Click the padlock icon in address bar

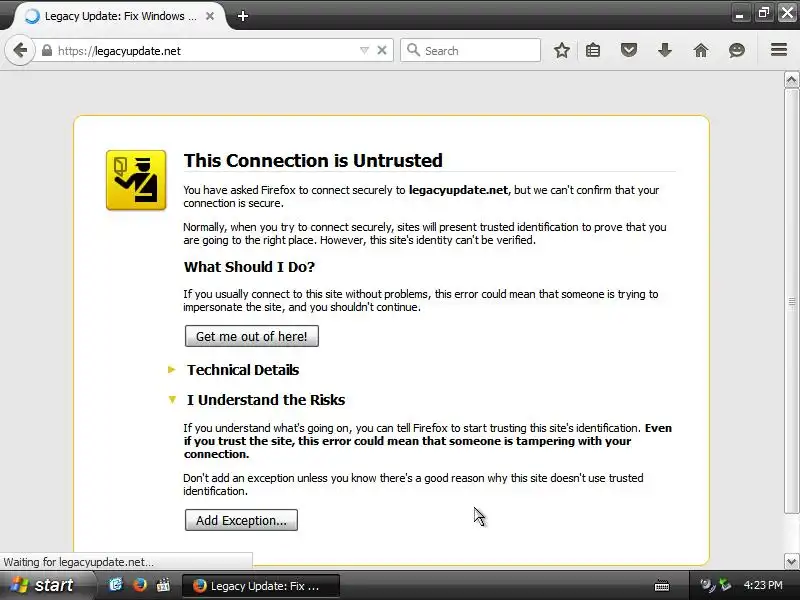pos(47,51)
